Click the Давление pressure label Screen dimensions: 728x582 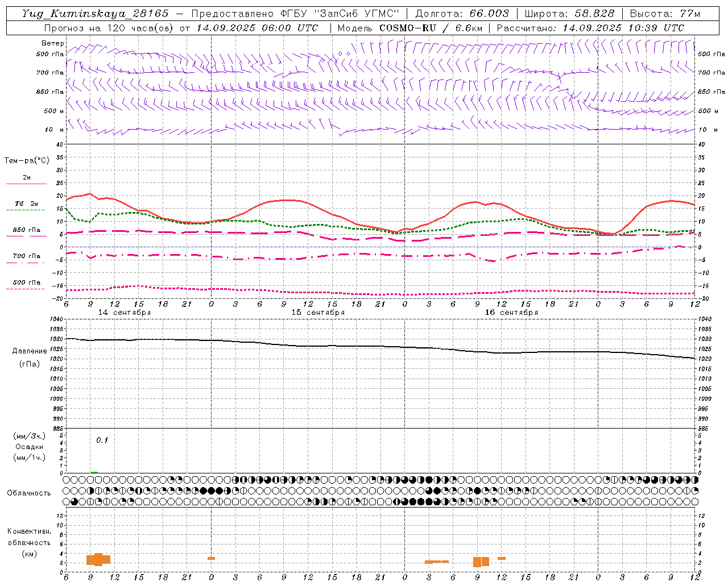click(x=29, y=351)
